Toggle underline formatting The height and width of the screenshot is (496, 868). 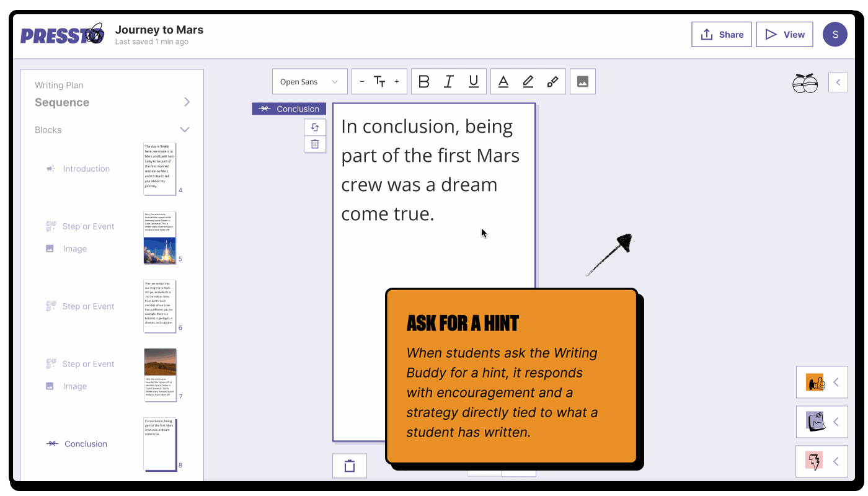tap(473, 81)
